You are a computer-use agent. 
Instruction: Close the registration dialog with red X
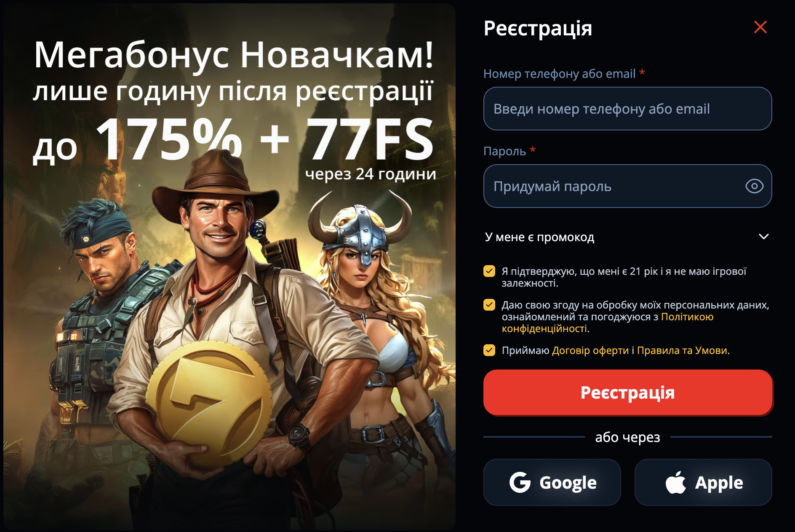coord(760,27)
